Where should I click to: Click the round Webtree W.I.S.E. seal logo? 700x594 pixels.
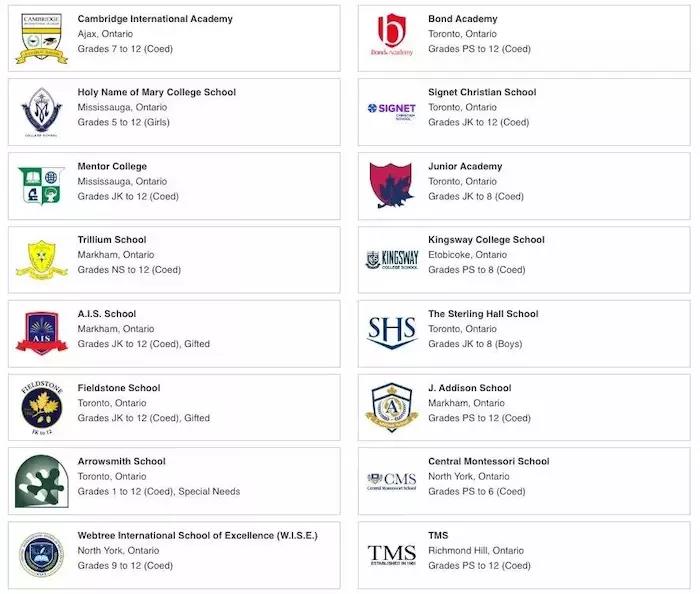[x=42, y=555]
